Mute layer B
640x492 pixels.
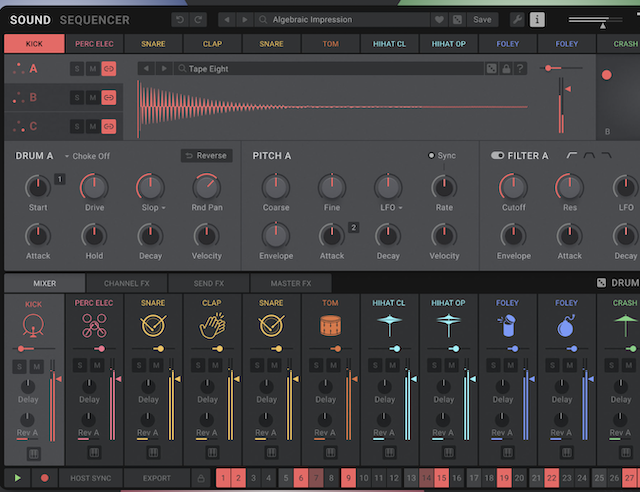pos(93,98)
